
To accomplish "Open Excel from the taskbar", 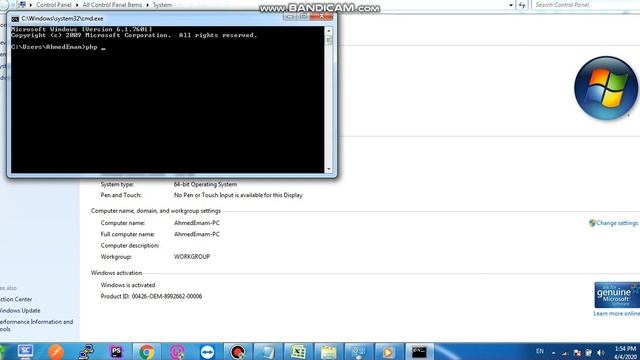I will click(x=298, y=351).
